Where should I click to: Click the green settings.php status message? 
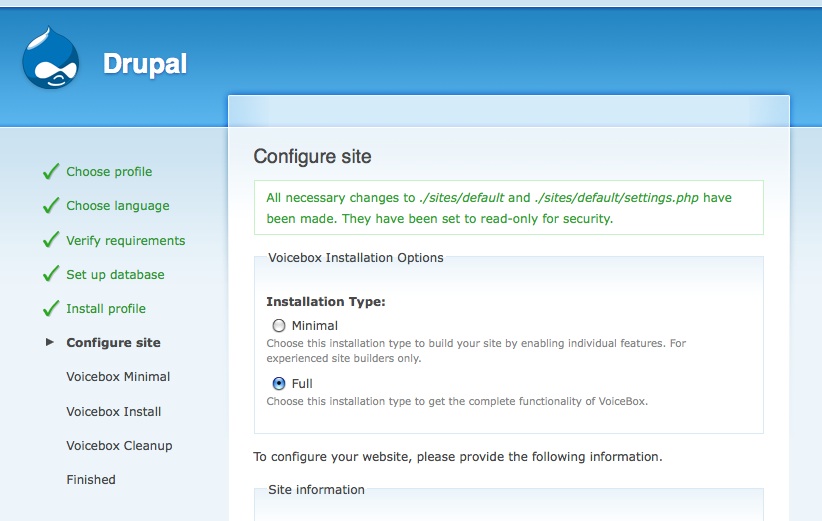(509, 208)
